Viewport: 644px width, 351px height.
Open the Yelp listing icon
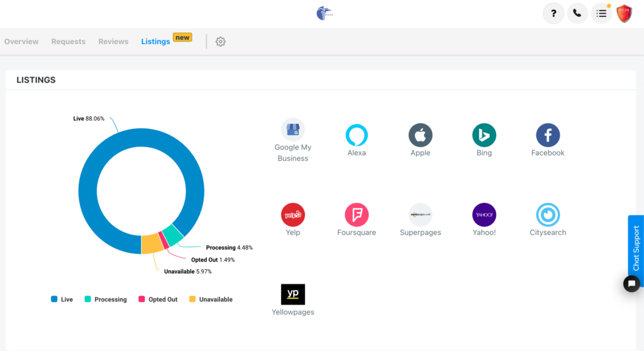click(x=293, y=215)
